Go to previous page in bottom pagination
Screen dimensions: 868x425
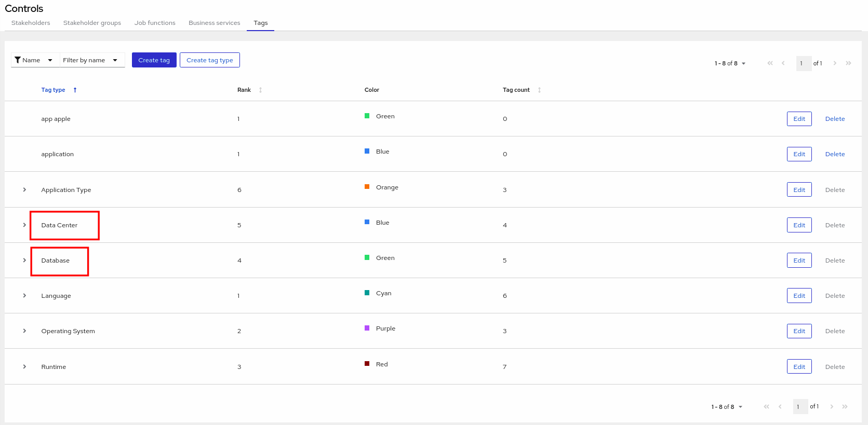(x=780, y=407)
